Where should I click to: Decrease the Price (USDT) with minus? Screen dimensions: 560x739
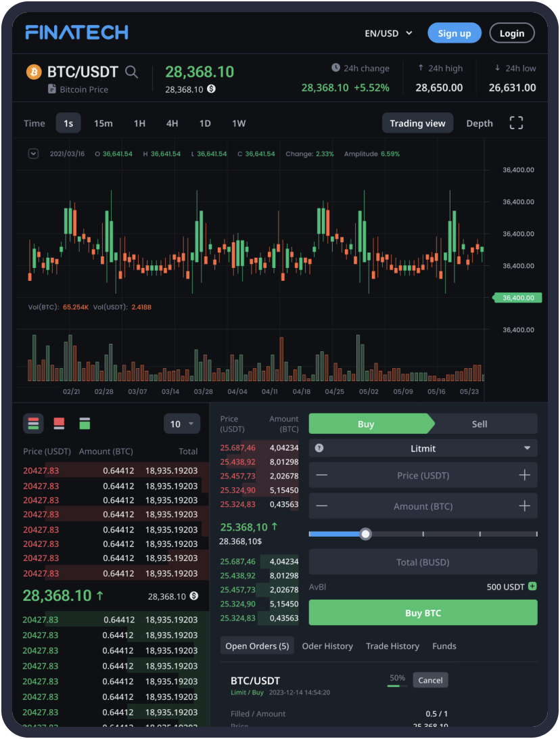(x=322, y=475)
